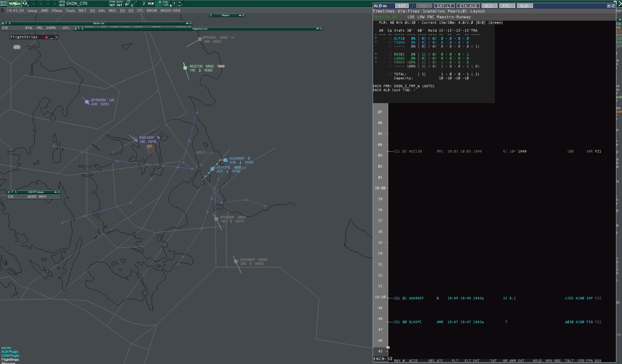Viewport: 622px width, 364px height.
Task: Select the NOZ130 aircraft radar target
Action: click(185, 68)
